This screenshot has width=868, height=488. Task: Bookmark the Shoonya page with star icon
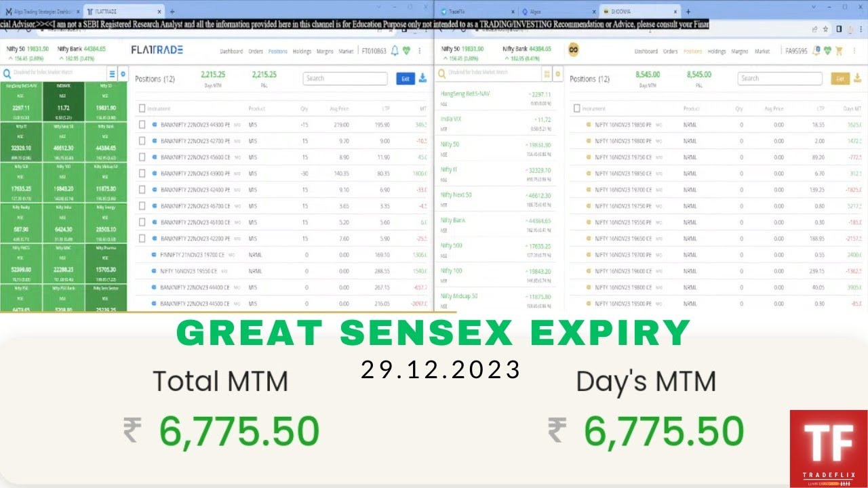[825, 29]
